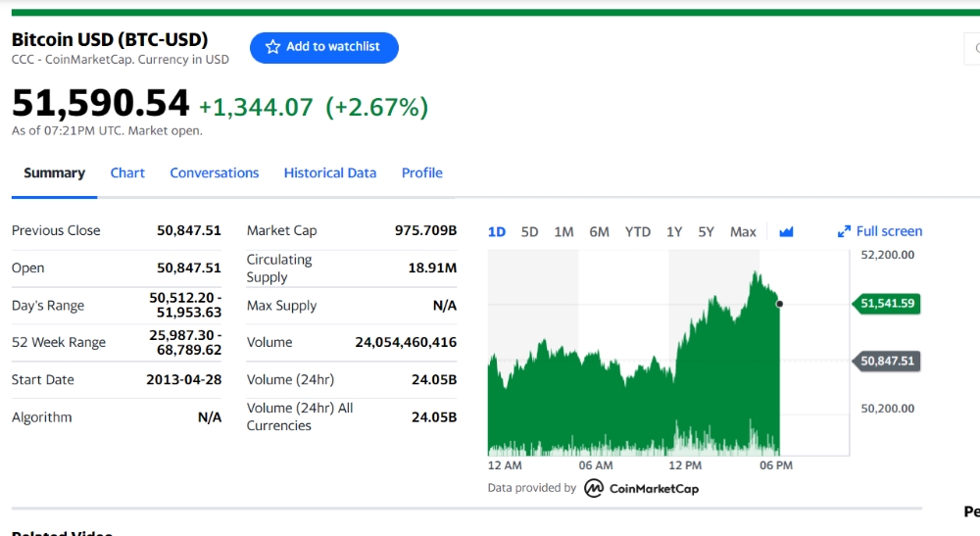Click the Market Cap value 975.709B
The height and width of the screenshot is (536, 980).
[425, 230]
